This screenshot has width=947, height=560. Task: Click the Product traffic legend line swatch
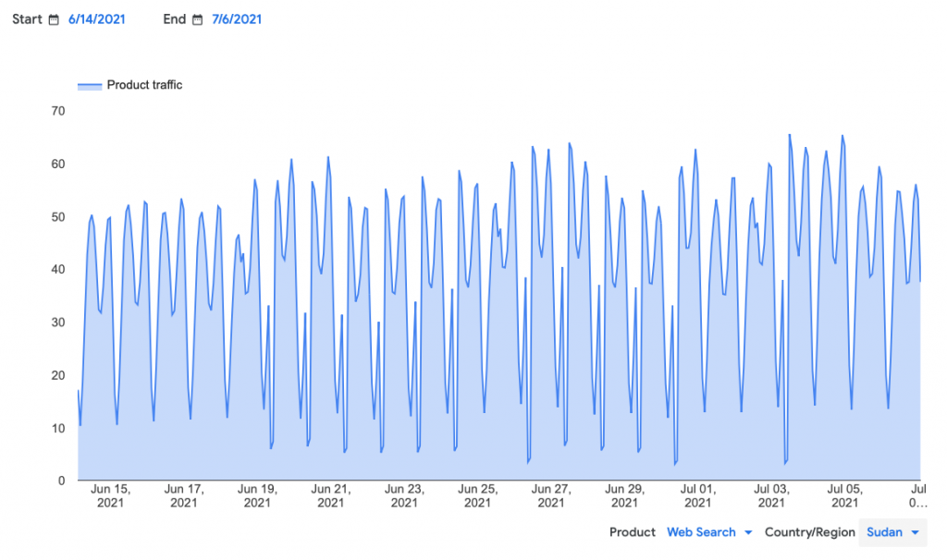[90, 85]
